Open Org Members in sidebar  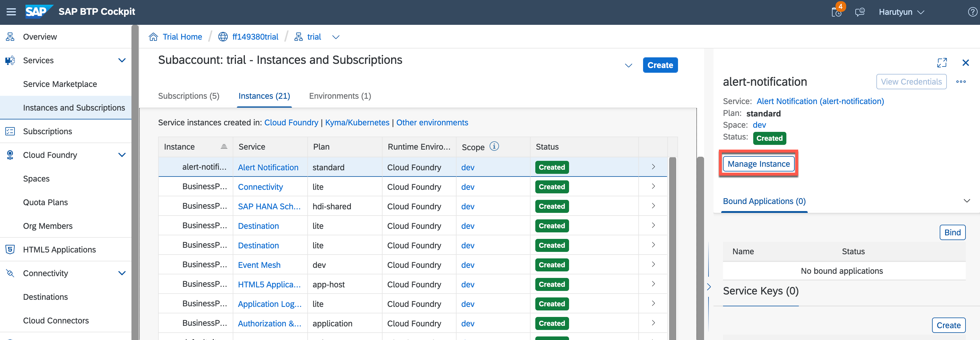[x=48, y=226]
